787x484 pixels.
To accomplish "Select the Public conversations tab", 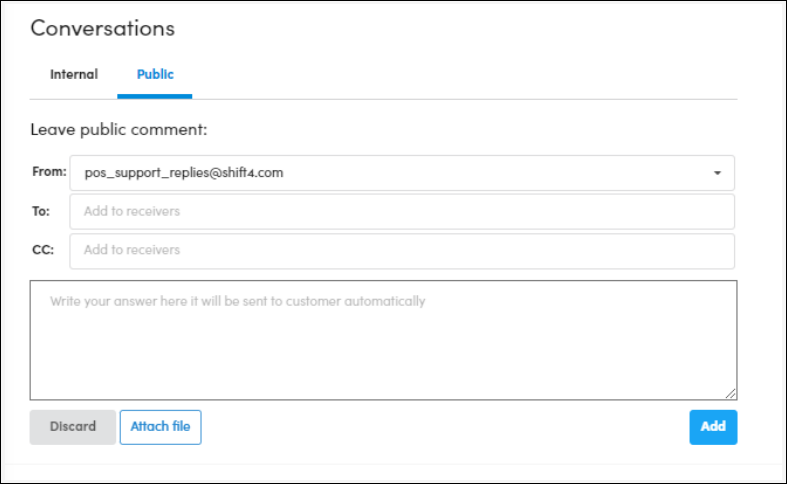I will (x=155, y=74).
